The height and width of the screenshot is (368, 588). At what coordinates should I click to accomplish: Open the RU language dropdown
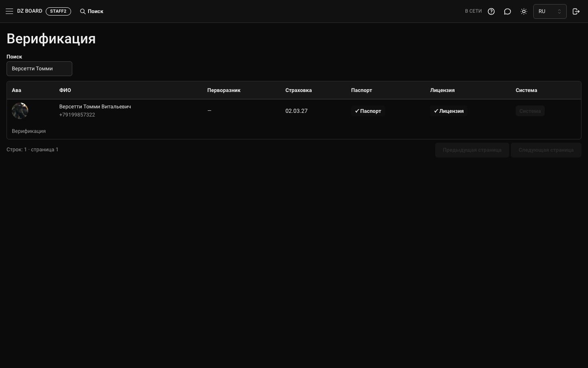pos(550,11)
